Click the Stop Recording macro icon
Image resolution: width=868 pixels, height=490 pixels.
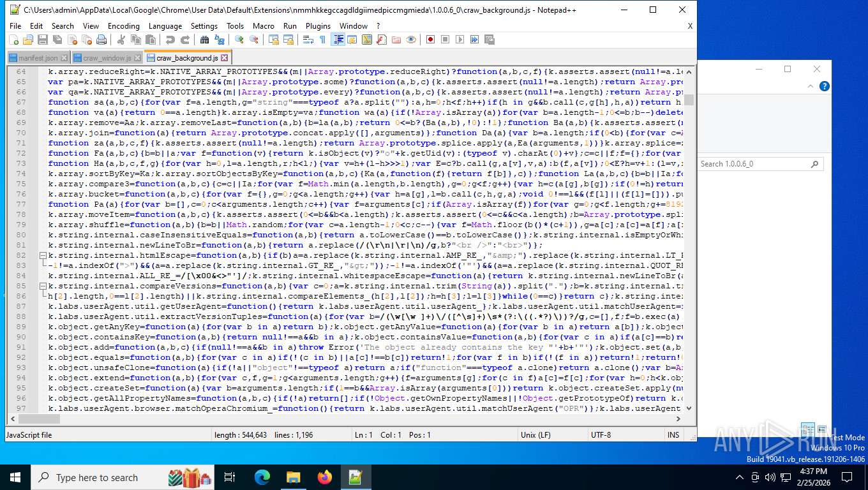tap(445, 40)
